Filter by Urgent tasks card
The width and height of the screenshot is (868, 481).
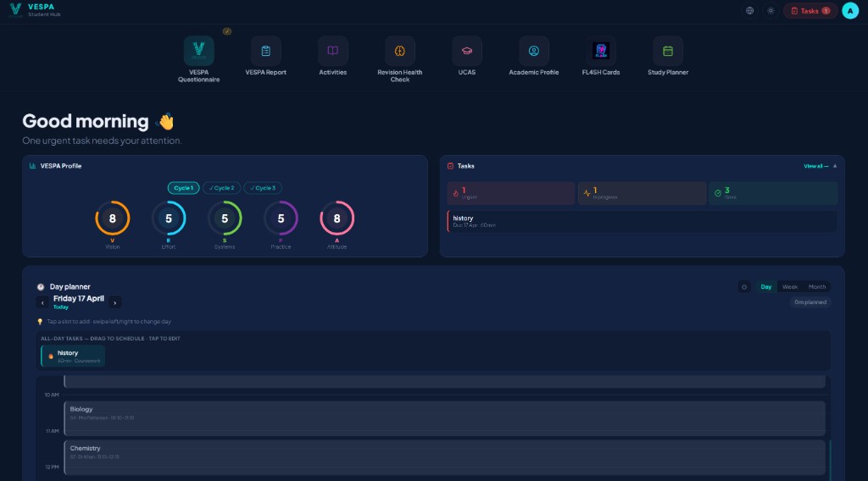click(x=511, y=194)
